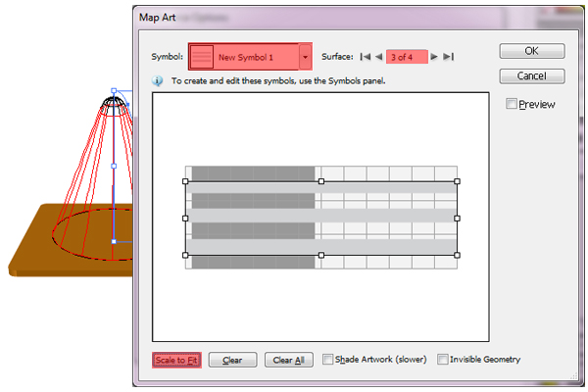The image size is (588, 392).
Task: Click the Clear All button
Action: pos(289,360)
